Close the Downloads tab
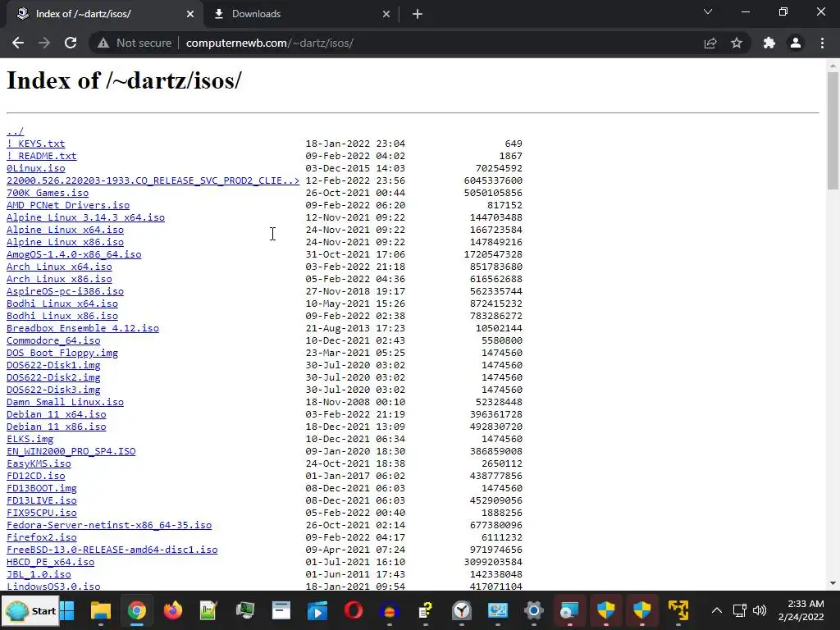This screenshot has height=630, width=840. [386, 14]
